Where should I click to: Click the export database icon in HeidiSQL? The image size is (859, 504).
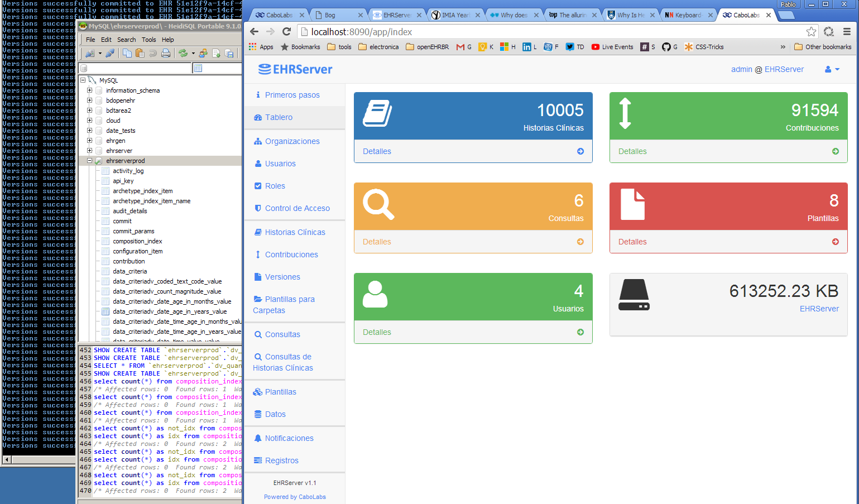tap(229, 53)
